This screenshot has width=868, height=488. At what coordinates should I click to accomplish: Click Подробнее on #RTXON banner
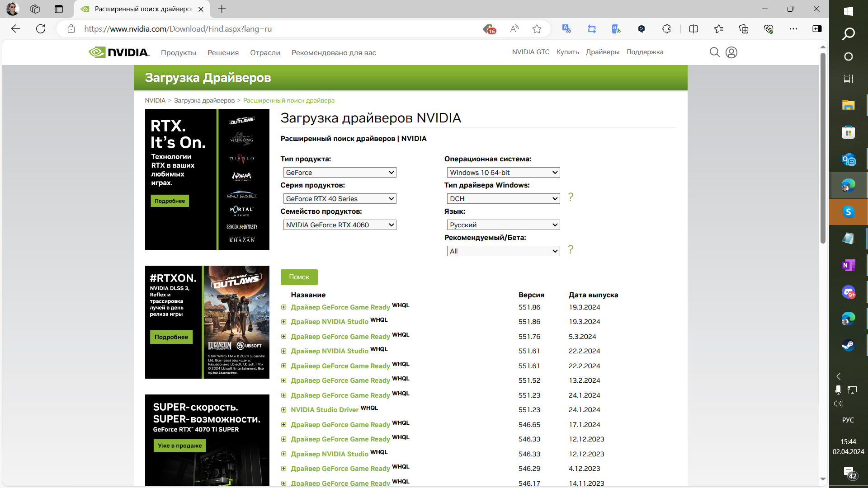171,337
